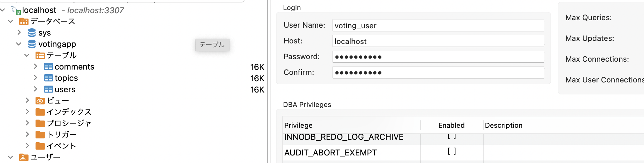Viewport: 644px width, 163px height.
Task: Click the topics table icon
Action: [48, 78]
